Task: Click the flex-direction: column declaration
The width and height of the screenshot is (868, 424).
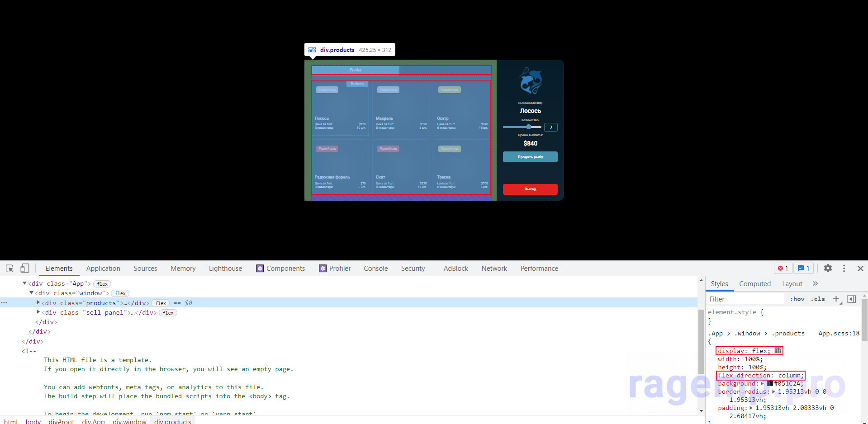Action: (761, 375)
